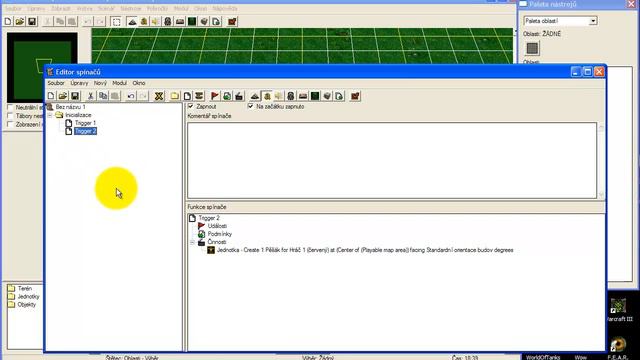Viewport: 640px width, 360px height.
Task: Select the Inicializace category
Action: pos(78,115)
